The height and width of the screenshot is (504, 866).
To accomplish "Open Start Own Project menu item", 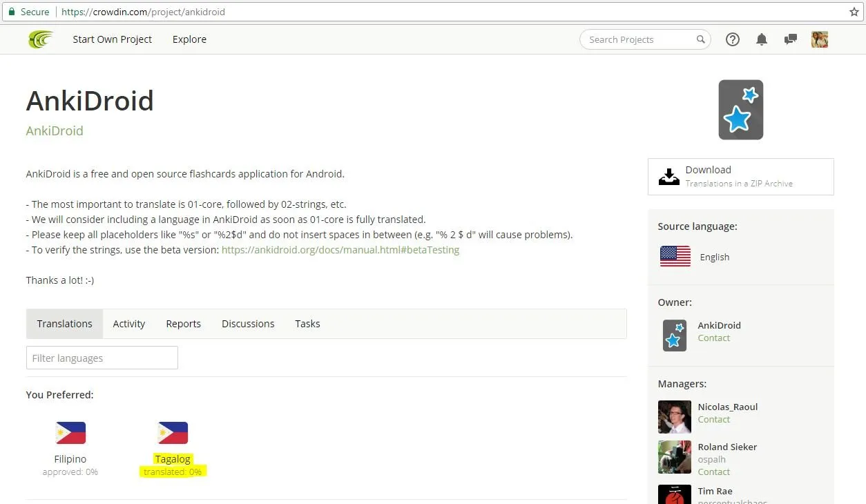I will tap(113, 39).
